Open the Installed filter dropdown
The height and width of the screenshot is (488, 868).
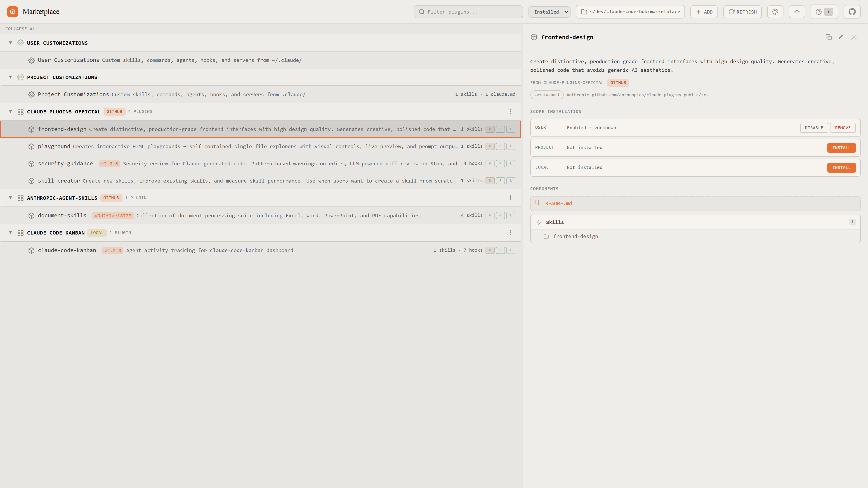(549, 12)
